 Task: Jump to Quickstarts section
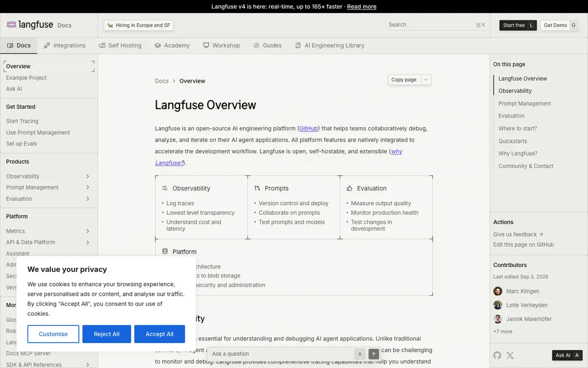pyautogui.click(x=513, y=141)
